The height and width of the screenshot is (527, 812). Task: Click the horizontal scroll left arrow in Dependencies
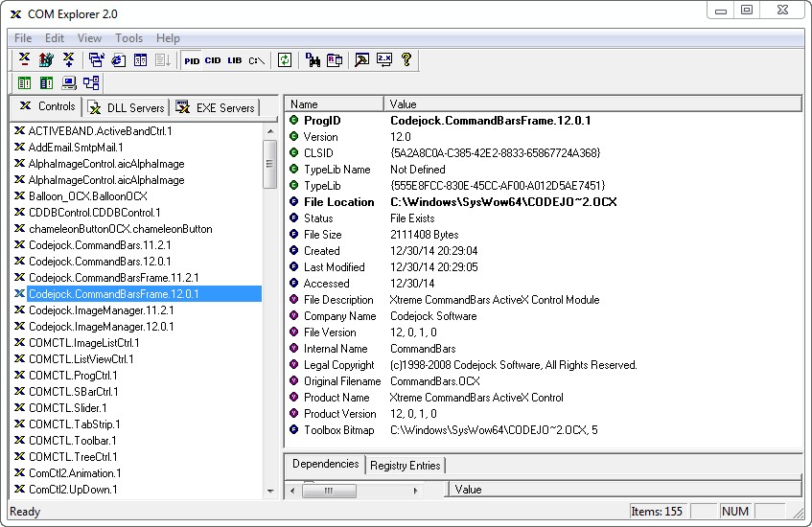point(292,491)
